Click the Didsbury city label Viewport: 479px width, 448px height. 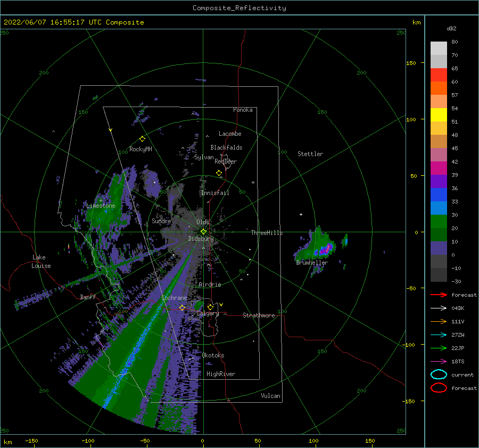click(x=201, y=239)
